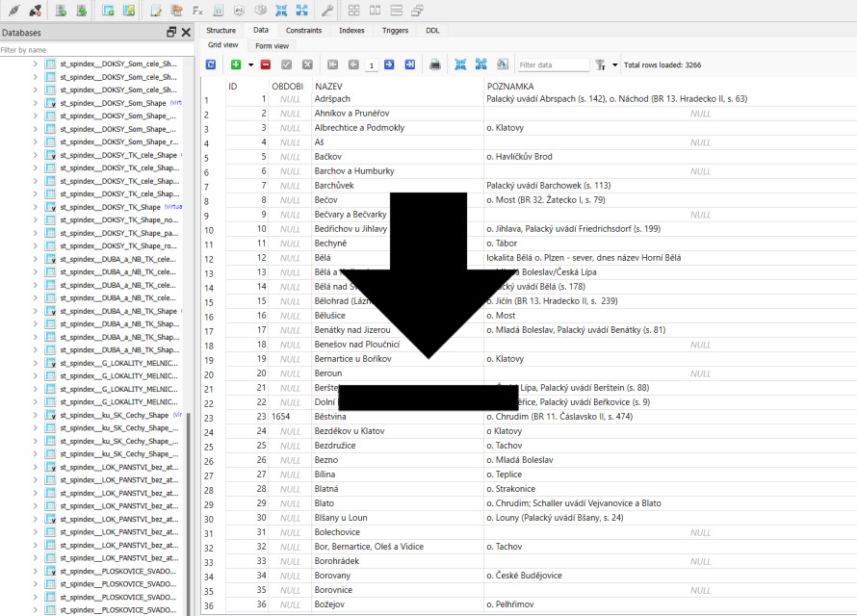Switch to the Form view tab
Viewport: 857px width, 616px height.
coord(272,45)
